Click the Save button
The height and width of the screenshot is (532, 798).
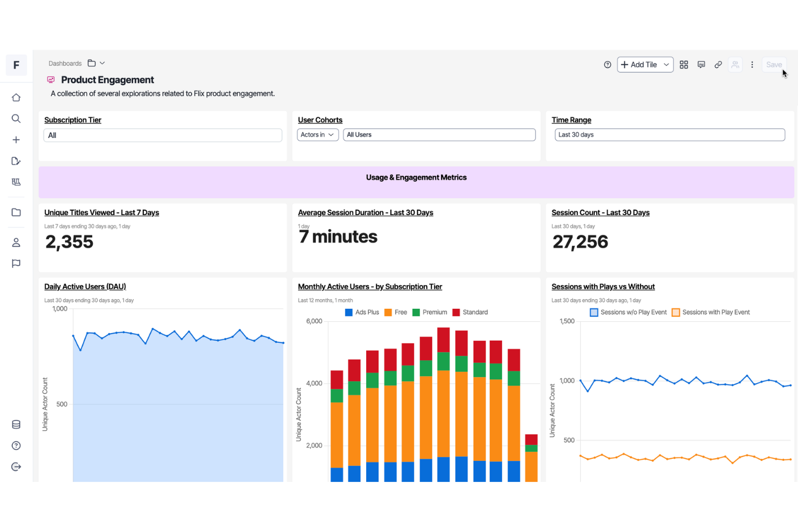tap(774, 64)
